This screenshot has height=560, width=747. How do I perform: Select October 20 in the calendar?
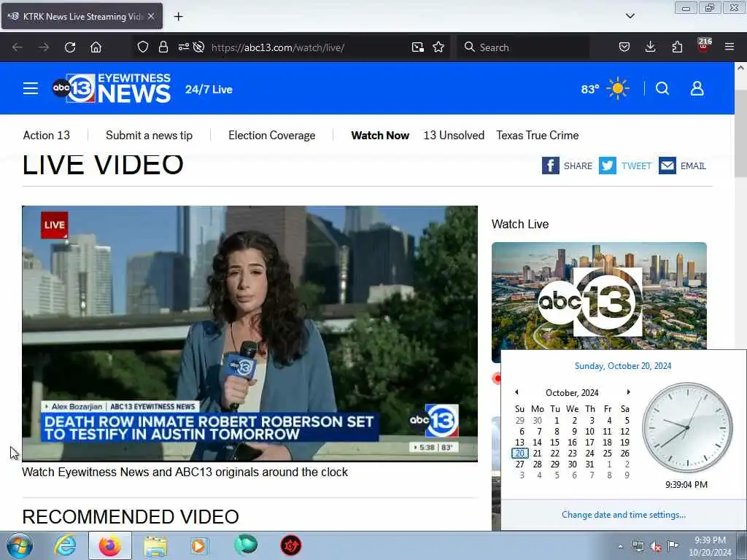click(519, 453)
